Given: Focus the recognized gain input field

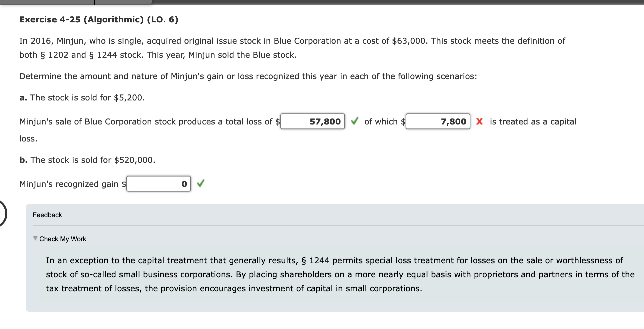Looking at the screenshot, I should click(x=158, y=184).
